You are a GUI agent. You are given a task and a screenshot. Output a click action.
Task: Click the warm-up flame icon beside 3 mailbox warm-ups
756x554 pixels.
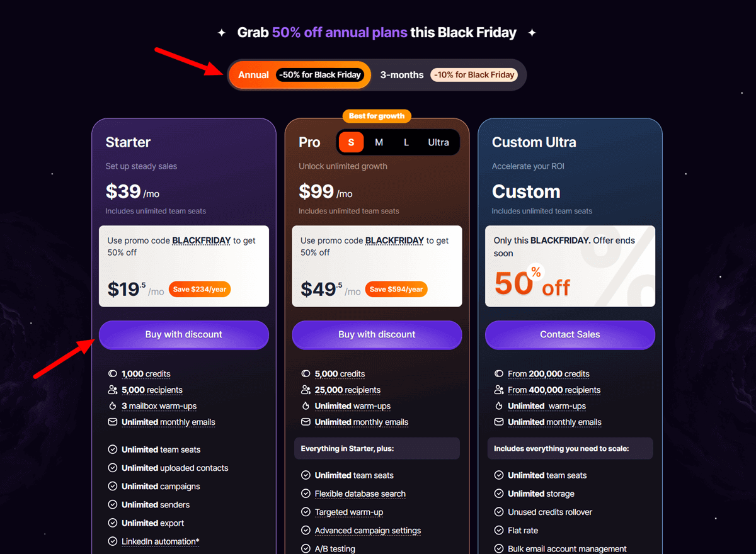(x=112, y=405)
